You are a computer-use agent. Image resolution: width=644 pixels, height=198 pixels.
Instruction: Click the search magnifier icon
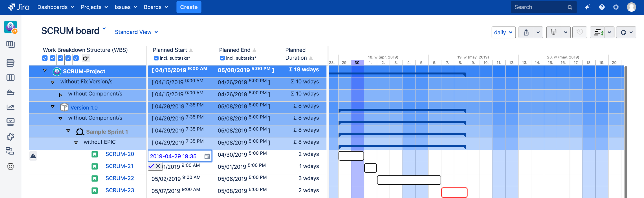pyautogui.click(x=570, y=7)
